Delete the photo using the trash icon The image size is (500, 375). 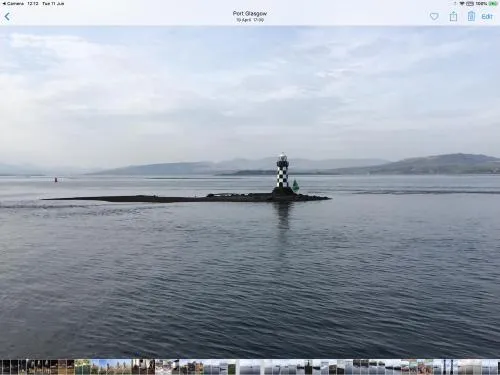(x=471, y=16)
